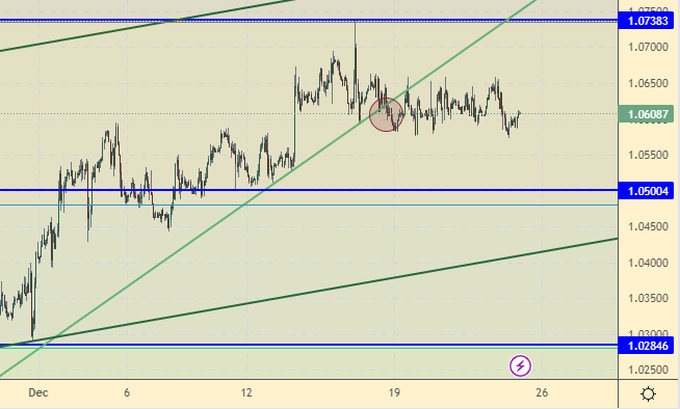Click the current price label 1.06087
The height and width of the screenshot is (409, 680).
[x=647, y=115]
